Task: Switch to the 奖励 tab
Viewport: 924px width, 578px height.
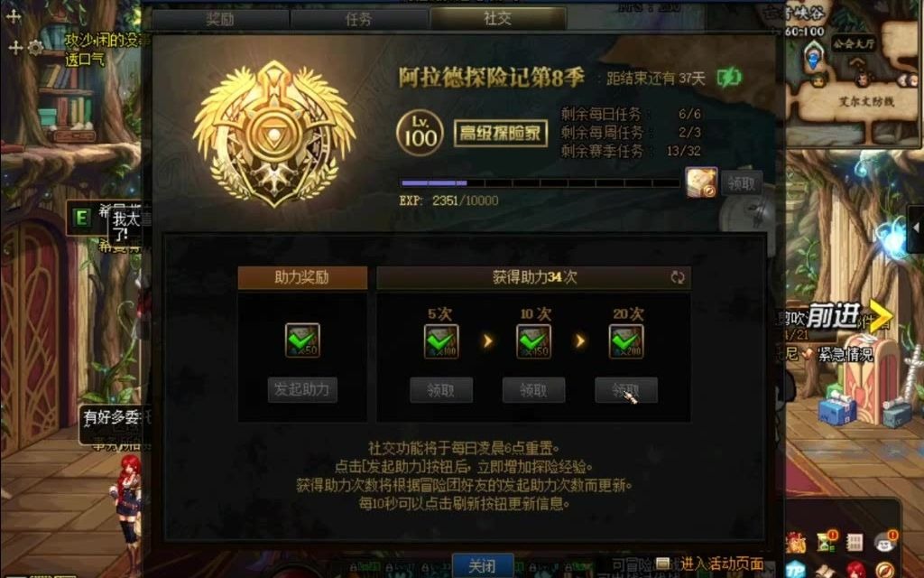Action: pos(220,19)
